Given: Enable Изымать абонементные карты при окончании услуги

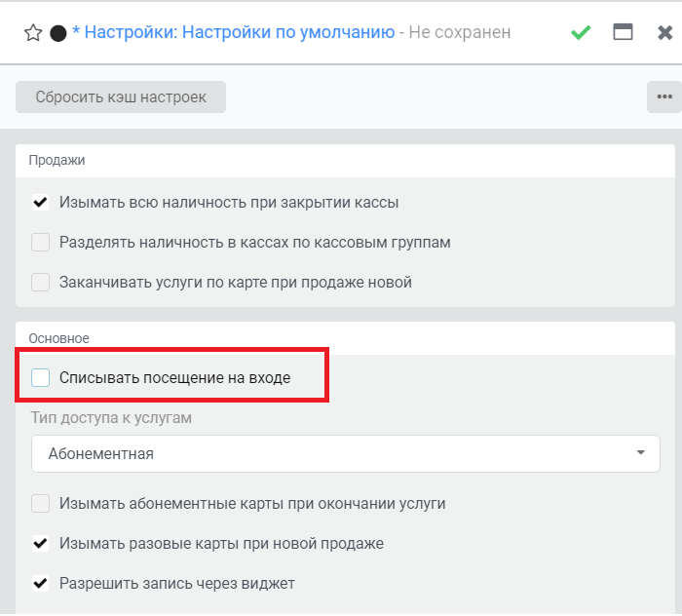Looking at the screenshot, I should 41,503.
